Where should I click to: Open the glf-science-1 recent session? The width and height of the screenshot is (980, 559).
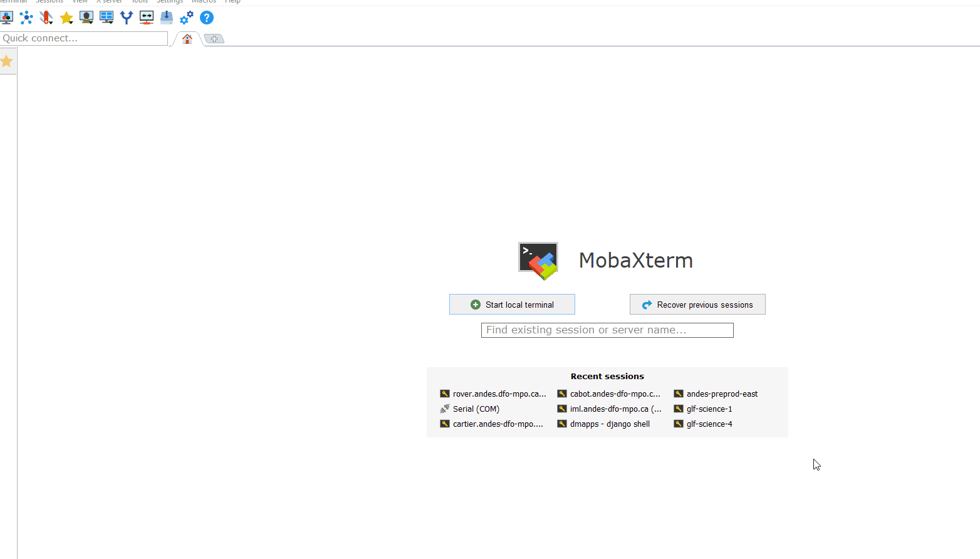point(703,409)
